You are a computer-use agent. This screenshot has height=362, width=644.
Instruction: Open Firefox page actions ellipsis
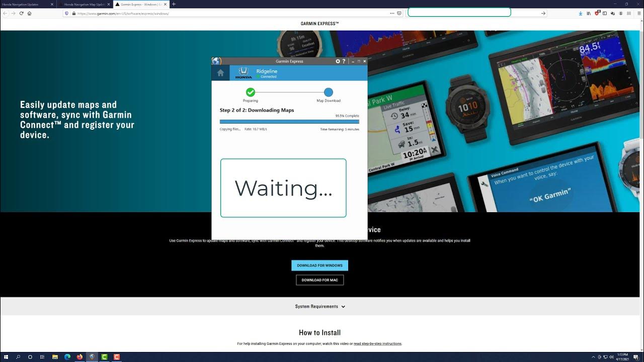[x=392, y=14]
